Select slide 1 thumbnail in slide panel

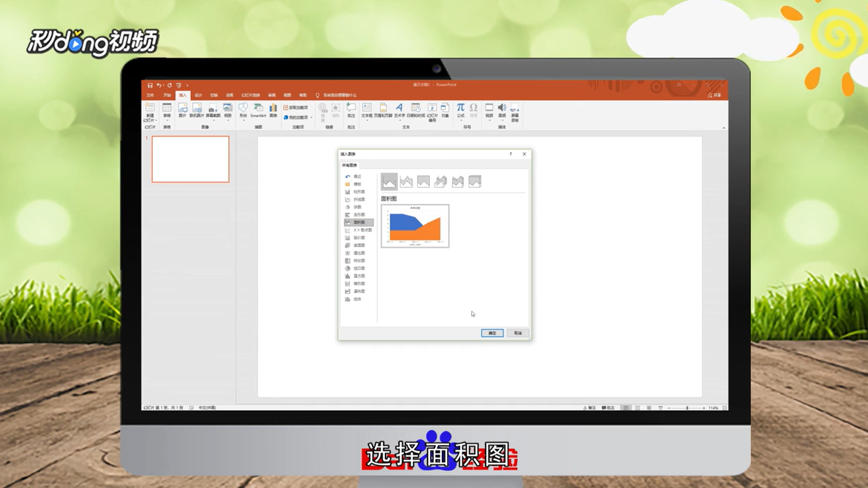click(x=191, y=159)
